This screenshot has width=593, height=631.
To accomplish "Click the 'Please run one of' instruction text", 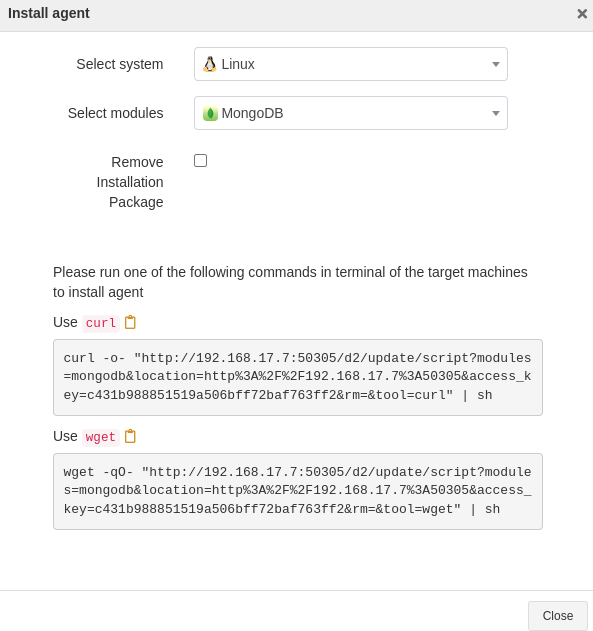I will click(x=290, y=282).
